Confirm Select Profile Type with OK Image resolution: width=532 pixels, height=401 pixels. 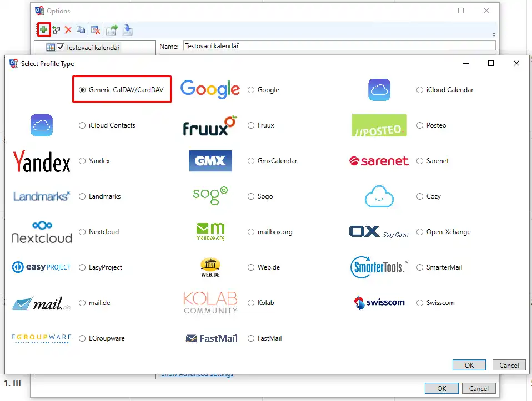pyautogui.click(x=469, y=365)
